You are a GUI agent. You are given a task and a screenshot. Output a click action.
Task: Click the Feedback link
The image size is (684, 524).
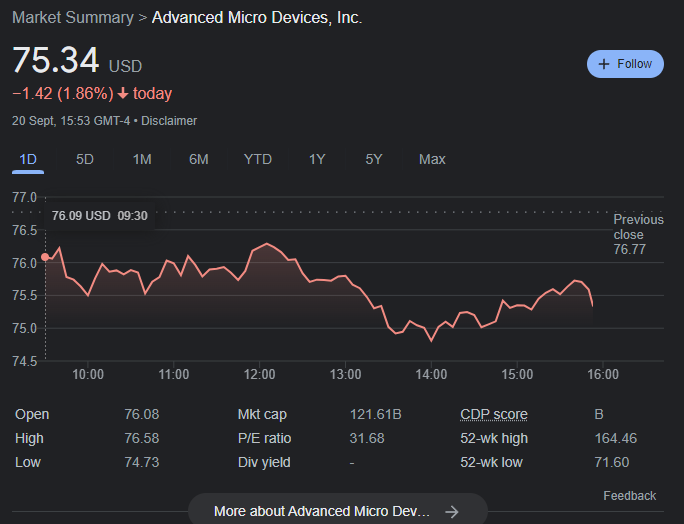[x=629, y=496]
